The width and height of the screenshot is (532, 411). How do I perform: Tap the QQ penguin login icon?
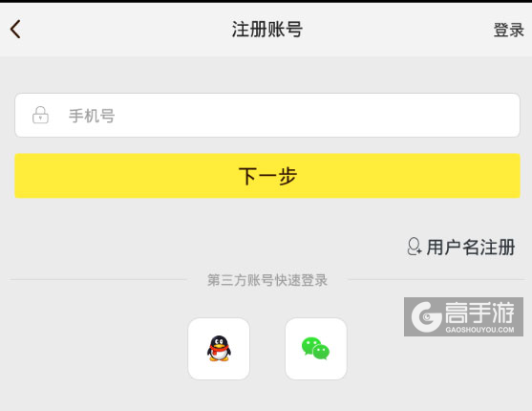(x=219, y=349)
